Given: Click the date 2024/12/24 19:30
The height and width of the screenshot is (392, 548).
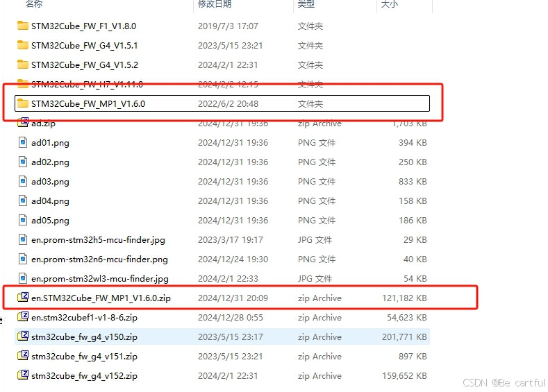Looking at the screenshot, I should (x=233, y=259).
